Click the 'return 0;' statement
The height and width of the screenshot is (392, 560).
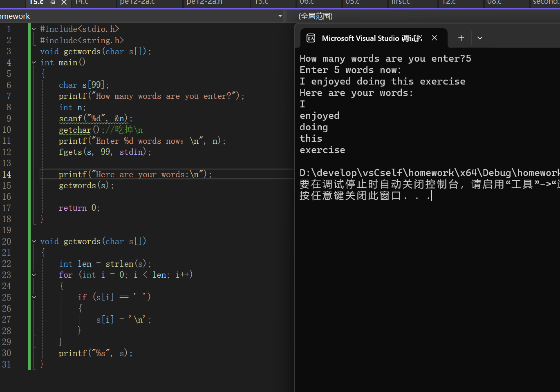tap(79, 208)
